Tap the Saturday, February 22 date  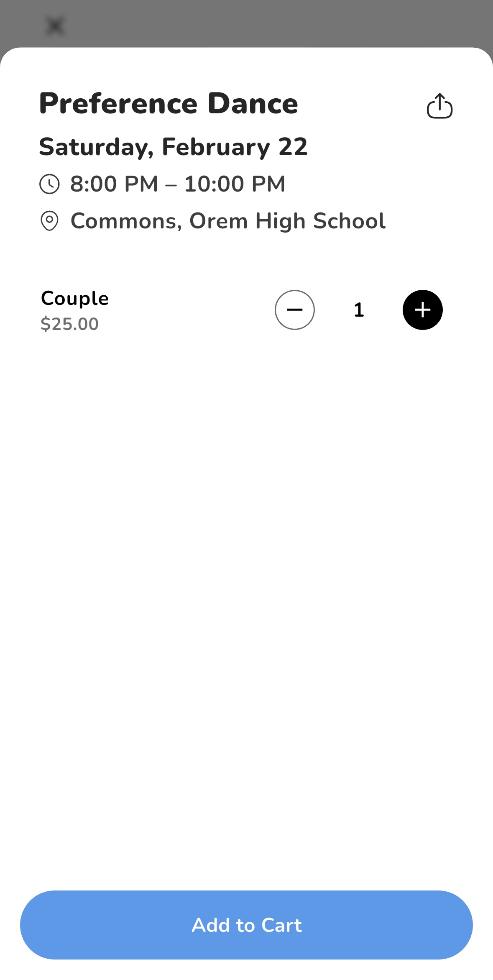pyautogui.click(x=173, y=147)
